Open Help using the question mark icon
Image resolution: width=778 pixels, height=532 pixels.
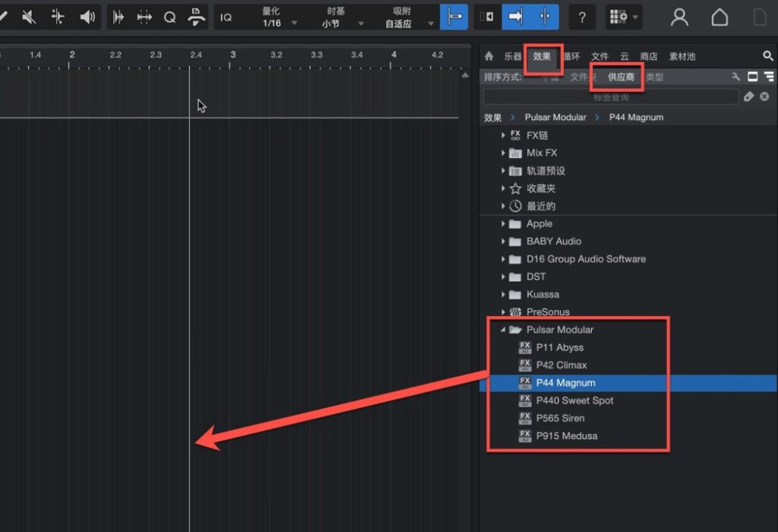coord(582,17)
